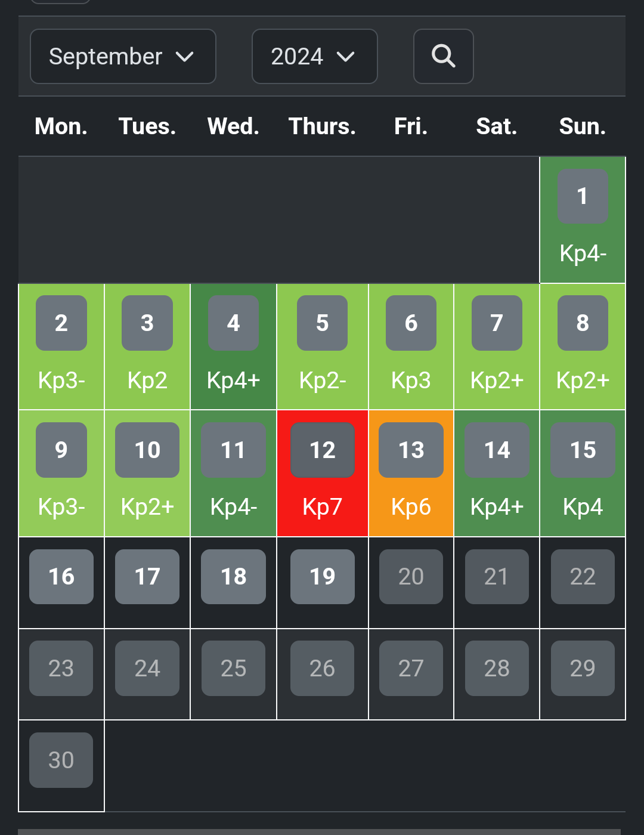
Task: Click the greyed-out day 20
Action: pyautogui.click(x=411, y=577)
